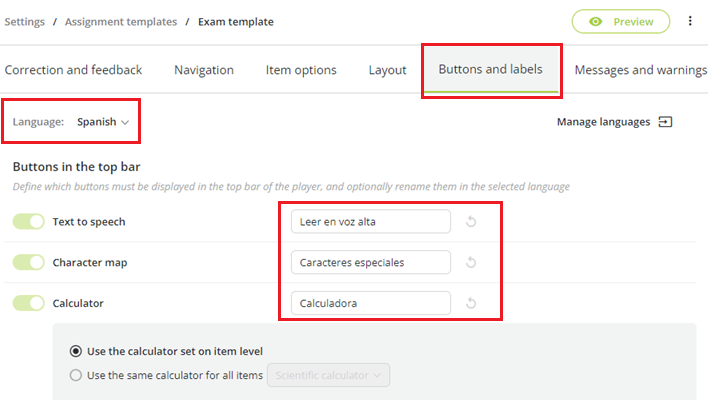Expand the Scientific calculator dropdown
The width and height of the screenshot is (708, 400).
[x=328, y=375]
